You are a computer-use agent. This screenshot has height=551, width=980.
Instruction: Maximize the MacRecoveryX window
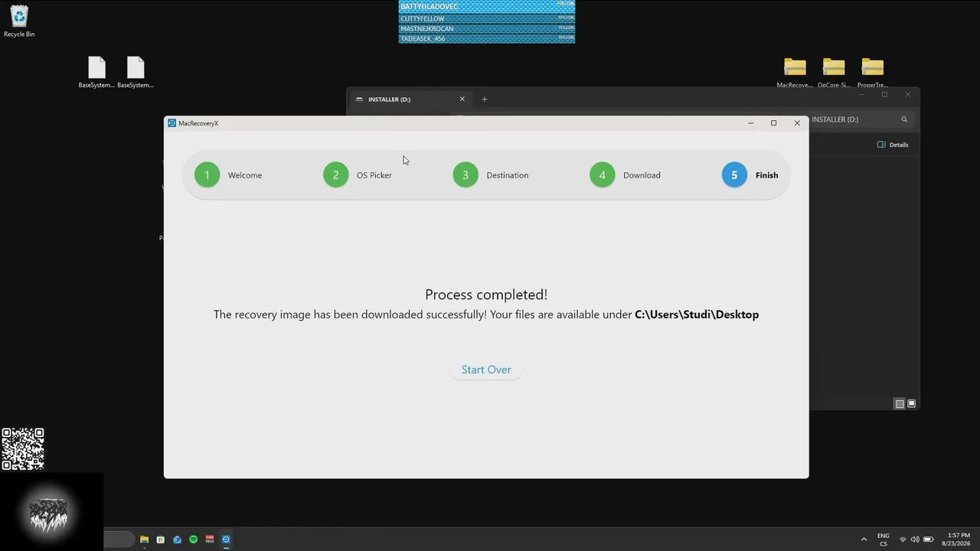(773, 123)
